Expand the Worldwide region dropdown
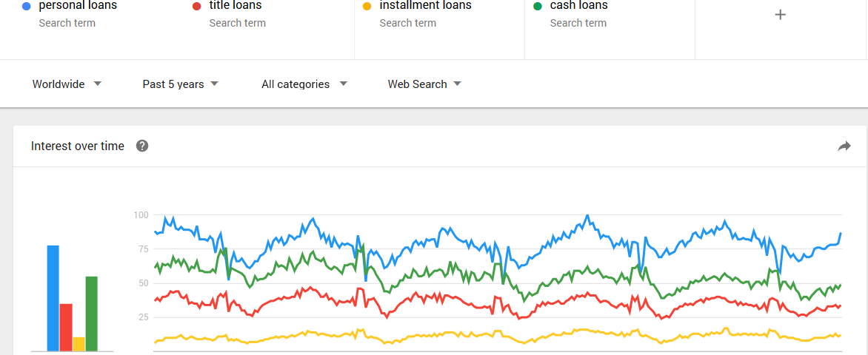The width and height of the screenshot is (868, 355). pos(67,84)
